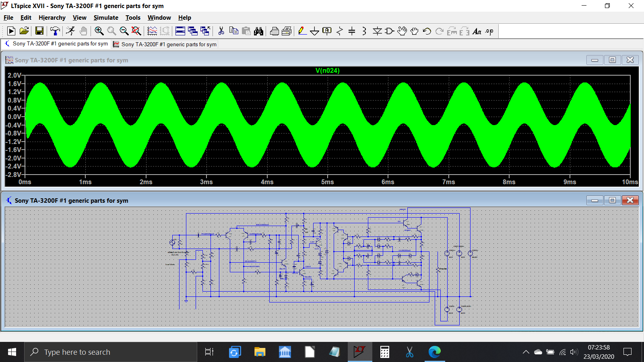Click the V(n024) trace label
Image resolution: width=644 pixels, height=362 pixels.
click(327, 70)
